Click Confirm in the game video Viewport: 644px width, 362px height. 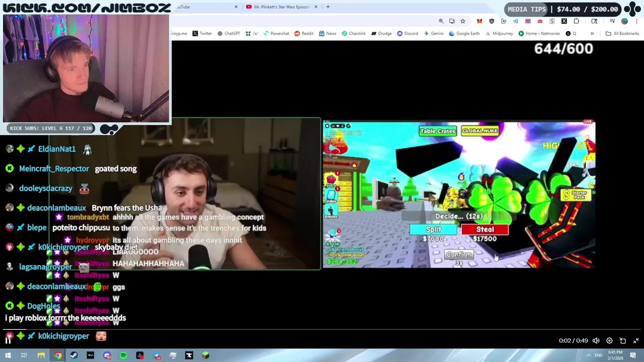459,254
